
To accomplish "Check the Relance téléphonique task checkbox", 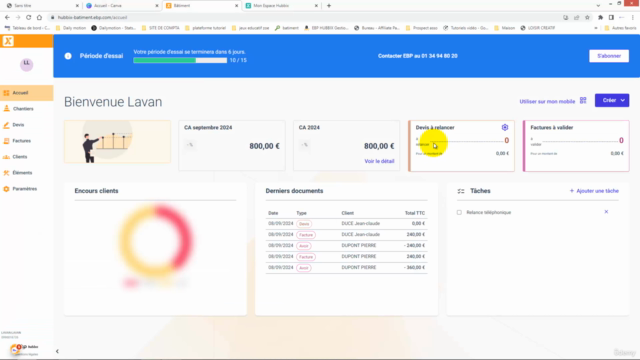I will click(459, 212).
